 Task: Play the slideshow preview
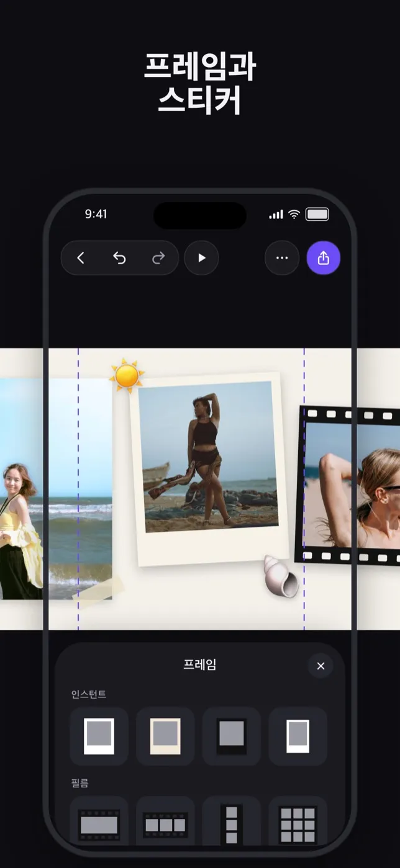coord(202,258)
